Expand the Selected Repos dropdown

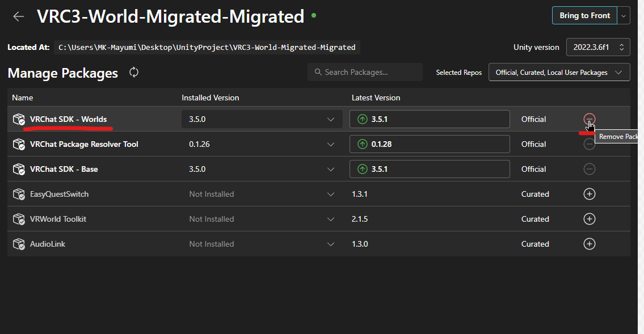[558, 73]
